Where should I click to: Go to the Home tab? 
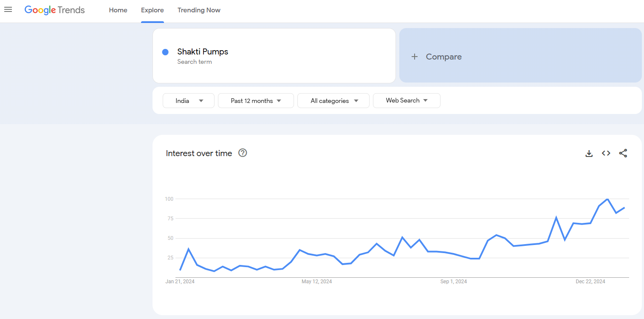pyautogui.click(x=118, y=10)
